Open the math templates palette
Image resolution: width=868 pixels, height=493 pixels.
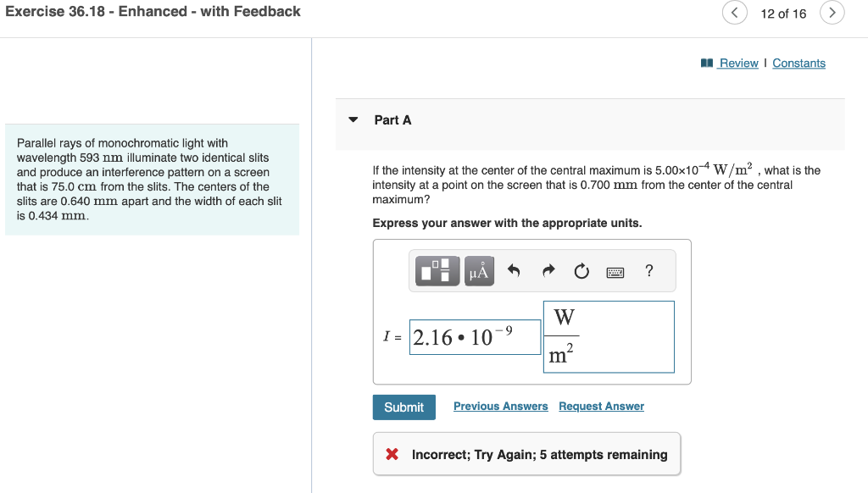tap(437, 270)
